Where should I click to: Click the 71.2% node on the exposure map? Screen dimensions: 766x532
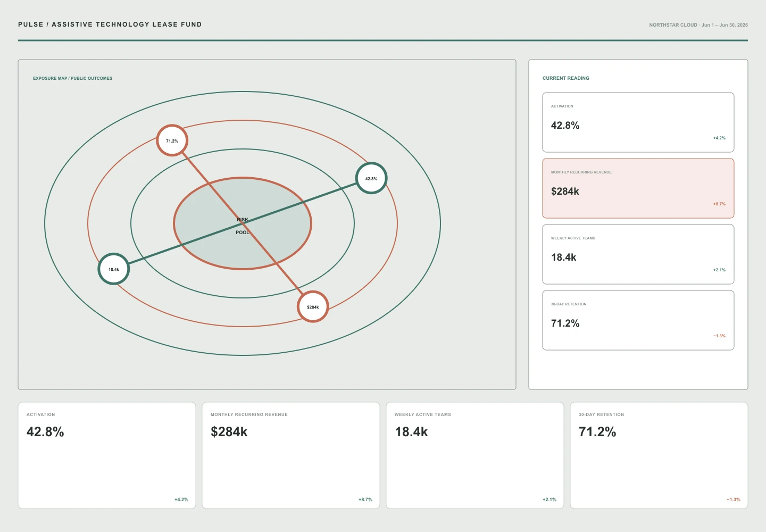(x=172, y=140)
